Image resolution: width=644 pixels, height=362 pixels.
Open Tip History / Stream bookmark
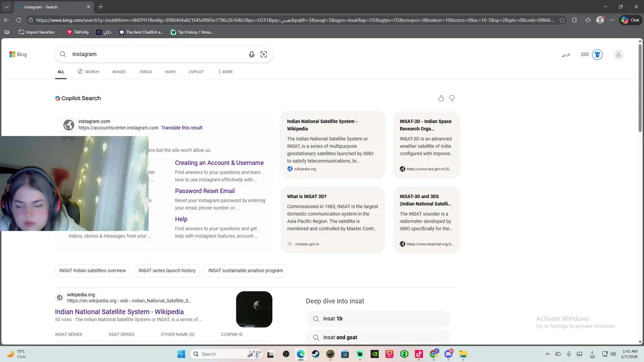click(x=192, y=32)
